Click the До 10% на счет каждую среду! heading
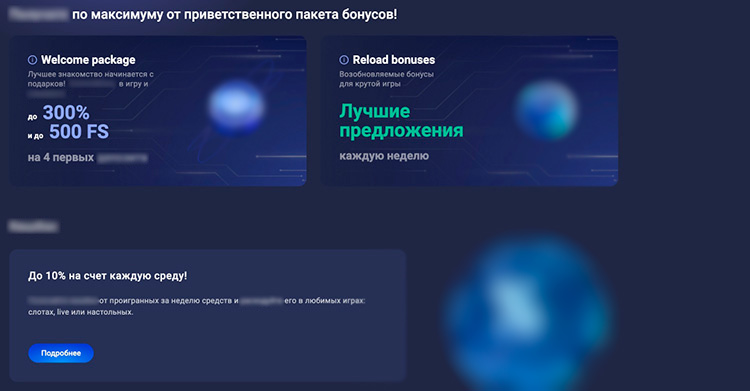Viewport: 750px width, 391px height. (x=108, y=276)
